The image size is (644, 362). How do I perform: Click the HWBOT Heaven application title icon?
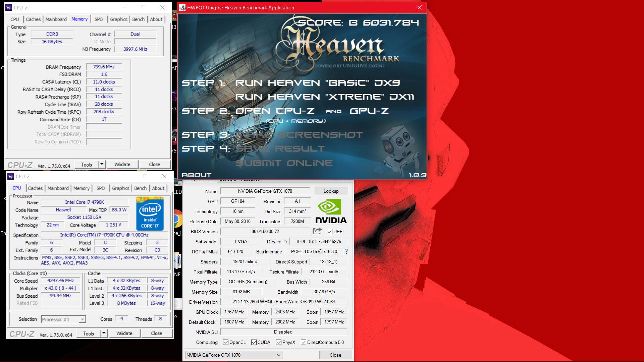tap(182, 7)
